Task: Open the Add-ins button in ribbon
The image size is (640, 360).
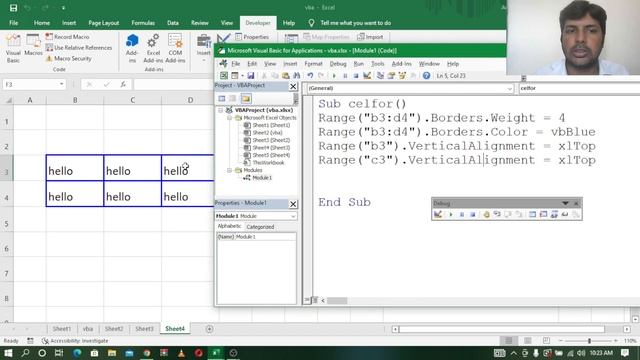Action: 132,48
